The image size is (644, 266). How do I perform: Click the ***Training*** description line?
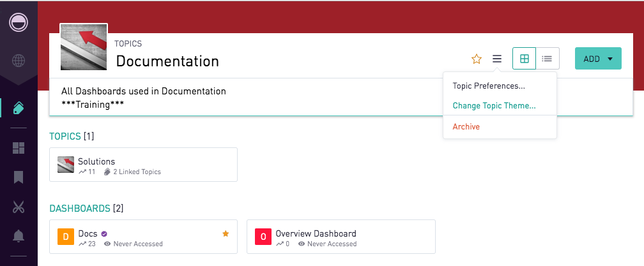click(x=93, y=105)
